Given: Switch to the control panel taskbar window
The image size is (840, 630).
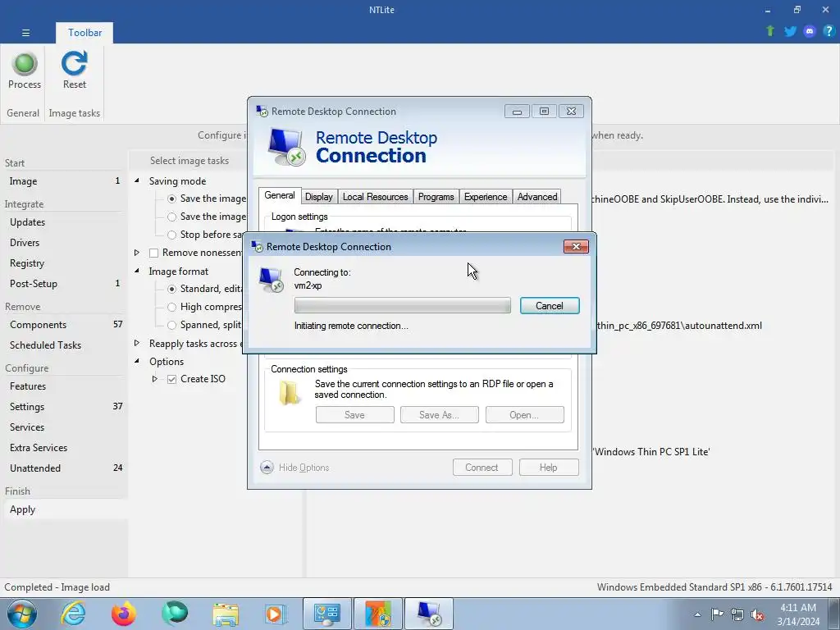Looking at the screenshot, I should 327,614.
